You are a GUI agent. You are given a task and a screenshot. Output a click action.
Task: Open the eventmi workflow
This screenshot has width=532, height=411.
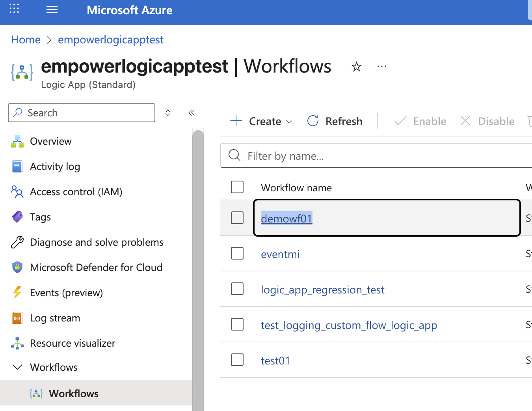point(280,254)
